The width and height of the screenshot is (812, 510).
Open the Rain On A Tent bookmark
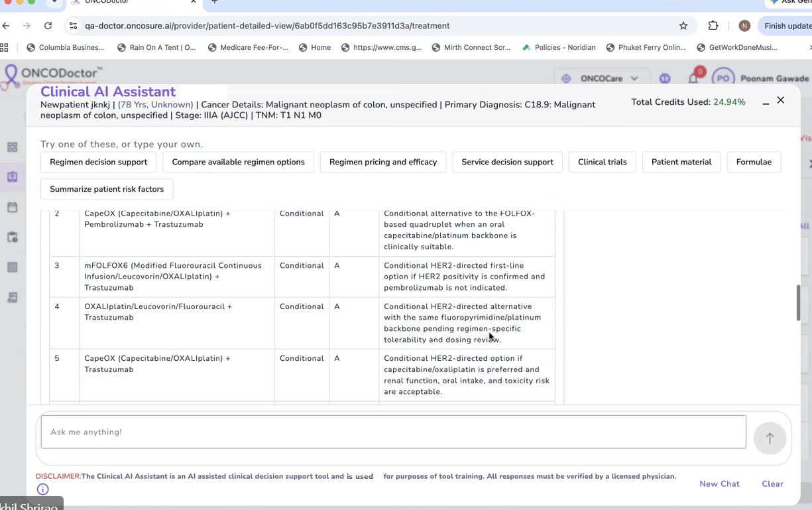pos(156,47)
